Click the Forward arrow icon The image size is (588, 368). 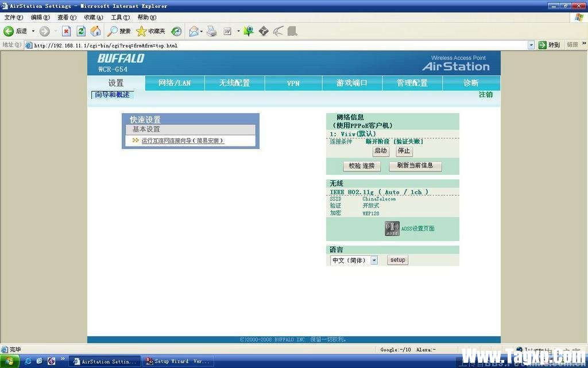tap(45, 31)
